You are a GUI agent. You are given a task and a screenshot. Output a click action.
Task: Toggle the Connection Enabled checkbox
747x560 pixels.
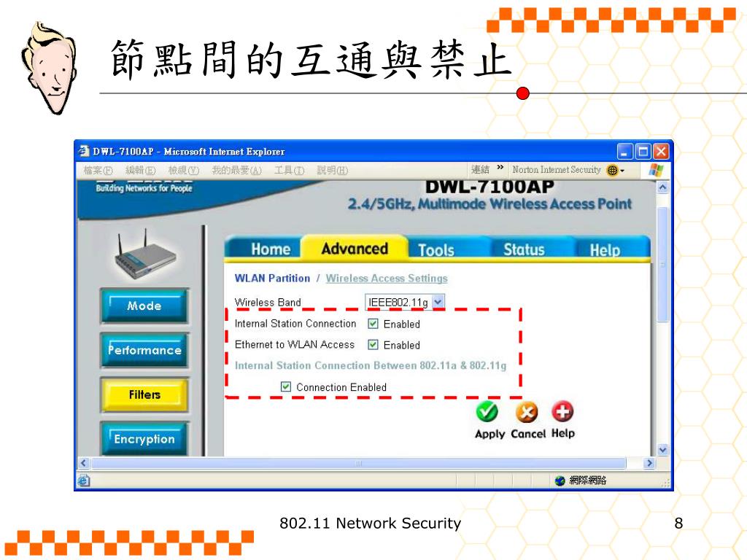coord(286,386)
